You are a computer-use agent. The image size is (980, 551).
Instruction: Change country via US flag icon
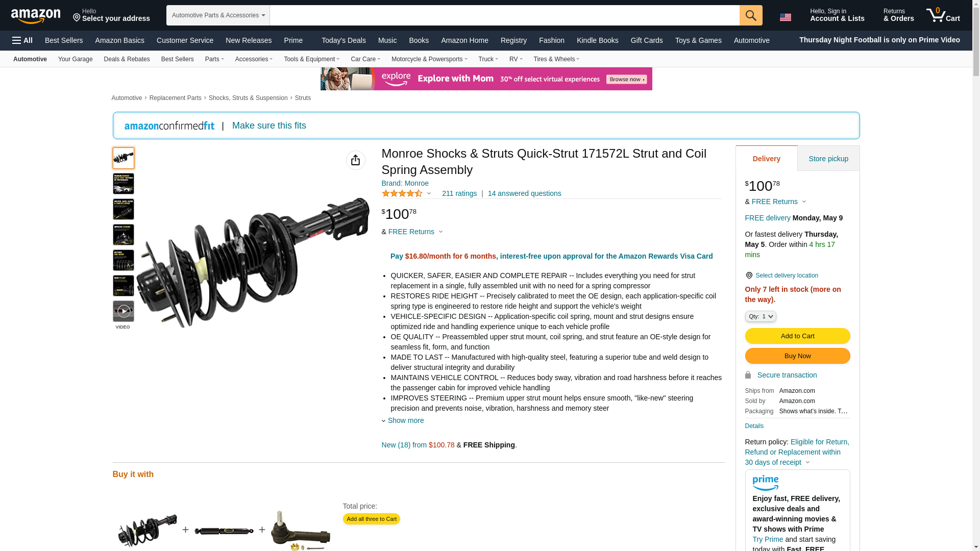coord(785,17)
